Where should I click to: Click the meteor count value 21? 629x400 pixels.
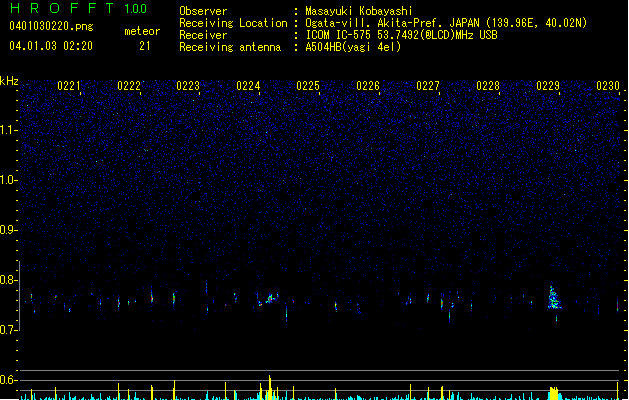click(145, 46)
